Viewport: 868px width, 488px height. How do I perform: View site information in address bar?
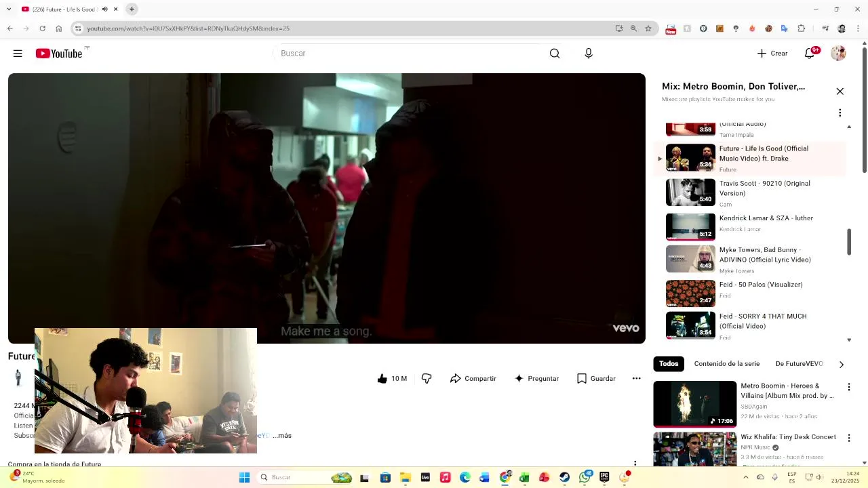click(x=79, y=28)
